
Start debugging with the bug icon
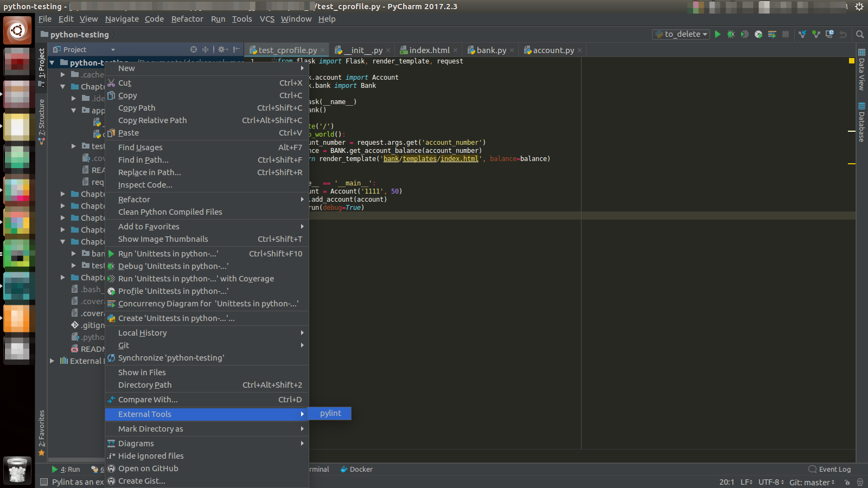[x=731, y=34]
